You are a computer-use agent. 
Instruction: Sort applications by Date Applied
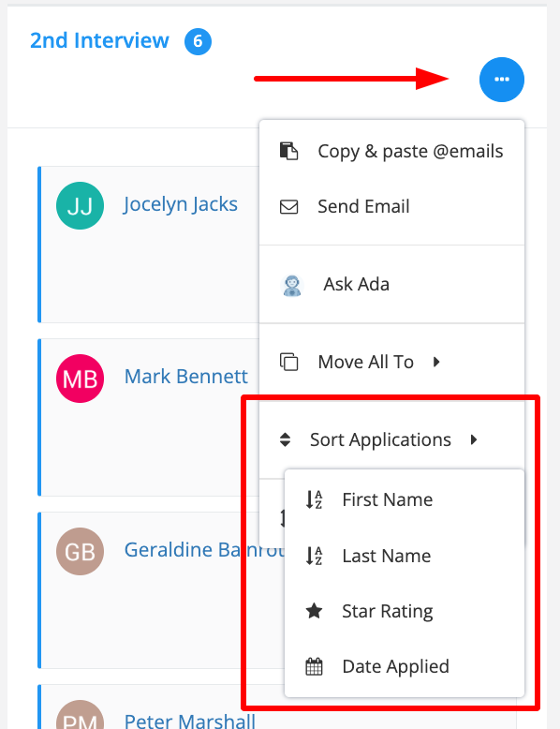click(405, 666)
